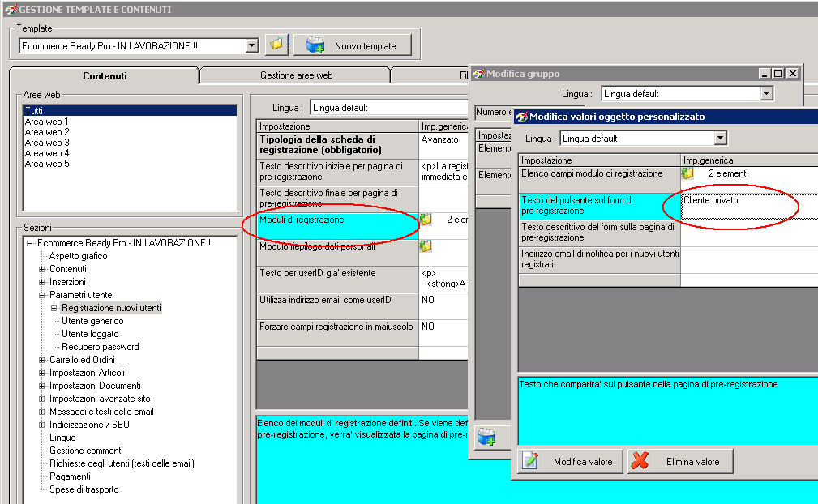Click Lingua field in main content panel

click(389, 108)
